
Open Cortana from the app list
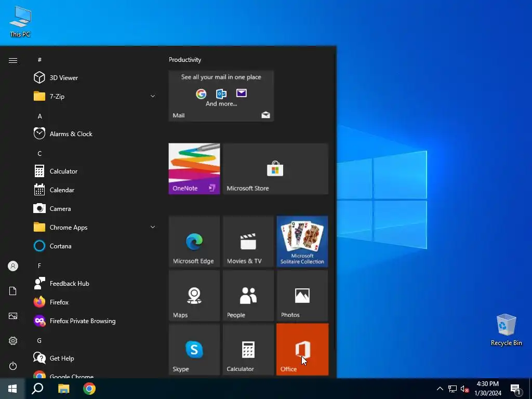click(95, 246)
